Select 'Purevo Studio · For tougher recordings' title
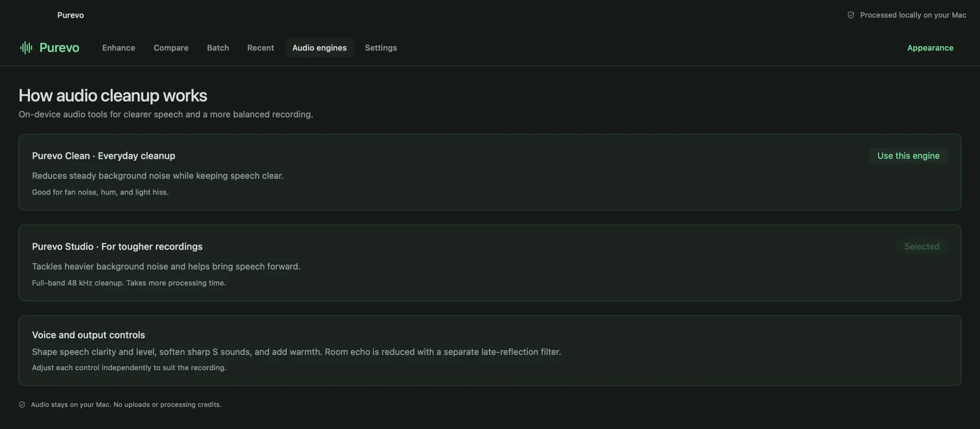 point(117,247)
